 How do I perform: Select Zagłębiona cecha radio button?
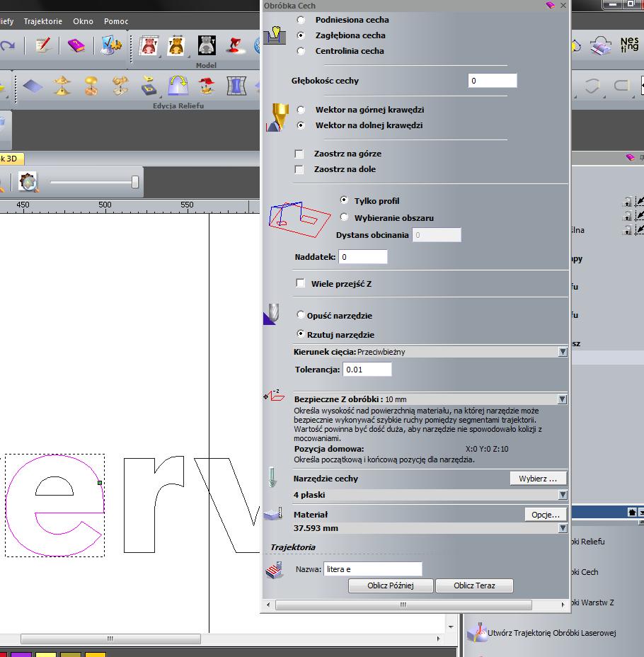point(301,35)
